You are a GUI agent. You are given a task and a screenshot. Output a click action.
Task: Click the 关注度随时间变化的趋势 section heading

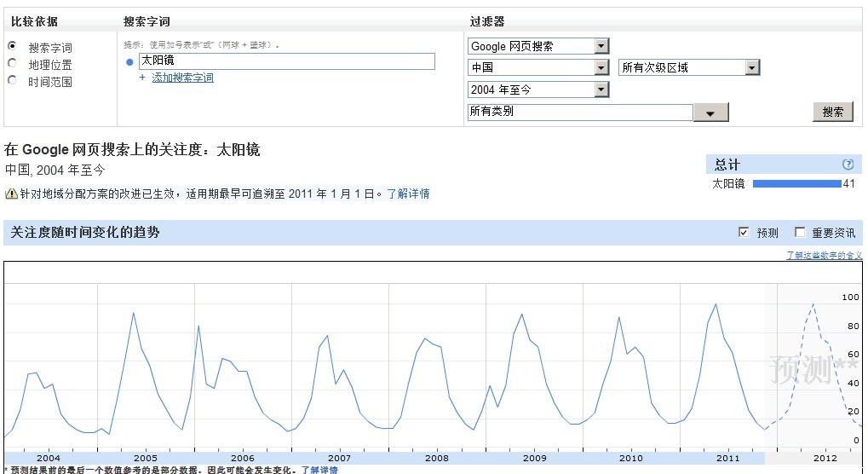click(x=84, y=232)
